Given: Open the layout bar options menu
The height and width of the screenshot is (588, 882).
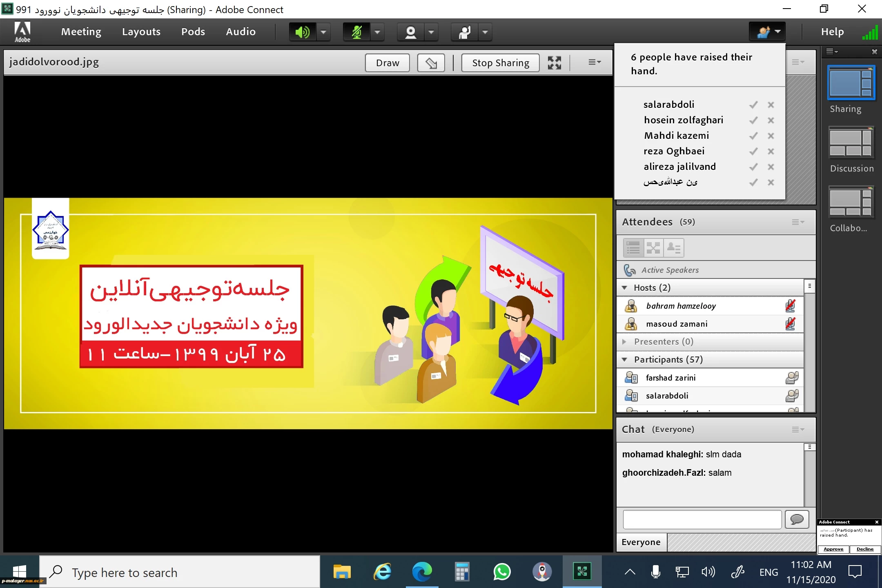Looking at the screenshot, I should pyautogui.click(x=832, y=51).
